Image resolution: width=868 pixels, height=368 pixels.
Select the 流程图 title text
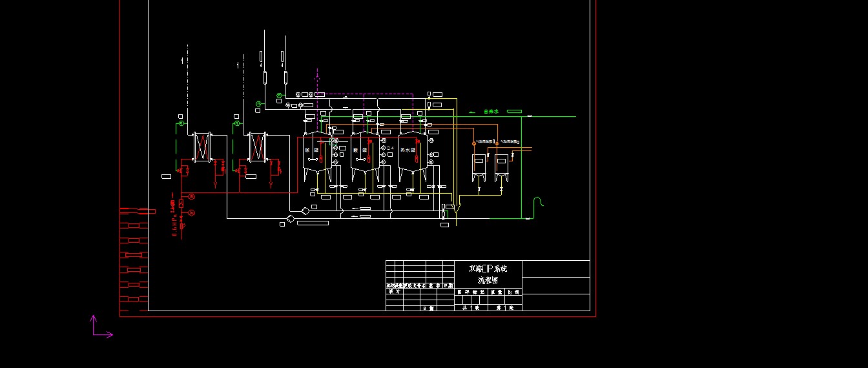[488, 280]
